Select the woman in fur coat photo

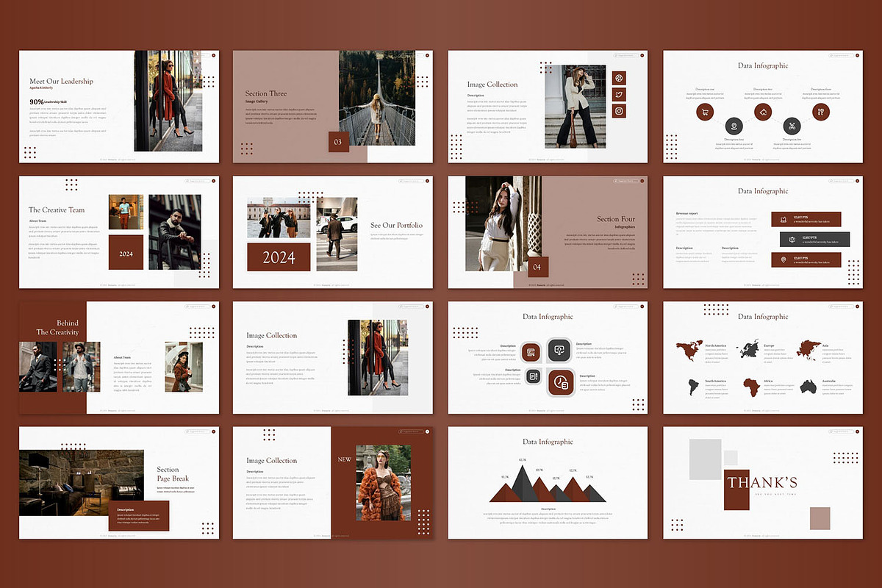(x=383, y=483)
